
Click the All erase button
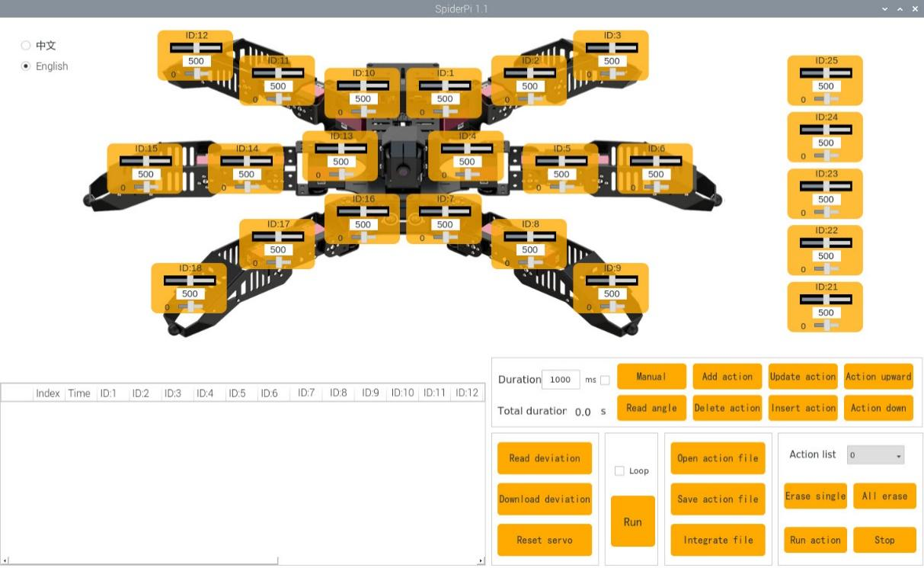coord(884,496)
